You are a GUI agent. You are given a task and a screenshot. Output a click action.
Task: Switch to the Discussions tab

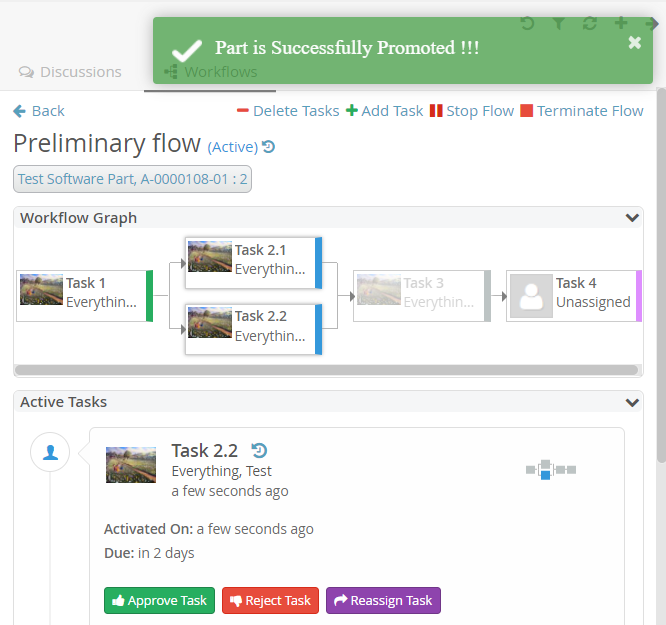click(71, 72)
